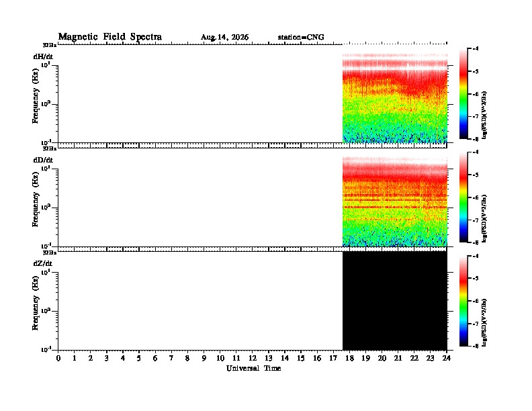Click hour tick label "23" on time axis
532x411 pixels.
(x=430, y=359)
